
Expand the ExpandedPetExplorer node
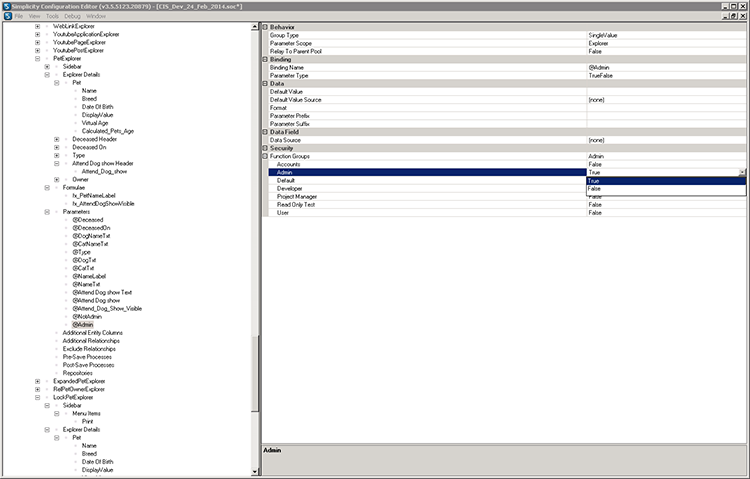click(x=37, y=381)
